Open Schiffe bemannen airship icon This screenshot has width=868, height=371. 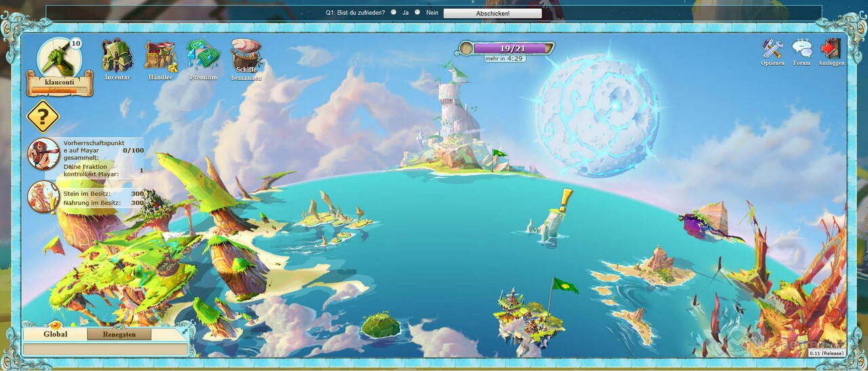[x=246, y=55]
